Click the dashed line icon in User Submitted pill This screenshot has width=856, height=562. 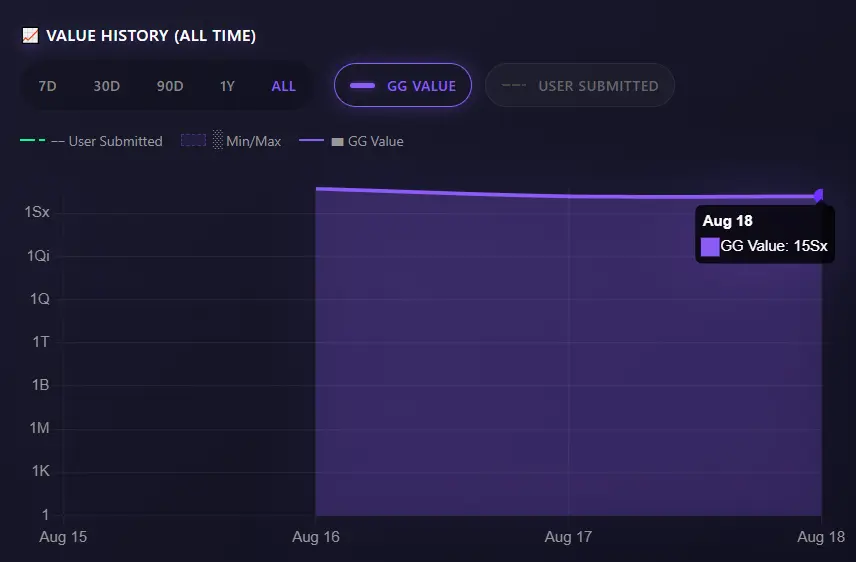click(x=514, y=86)
